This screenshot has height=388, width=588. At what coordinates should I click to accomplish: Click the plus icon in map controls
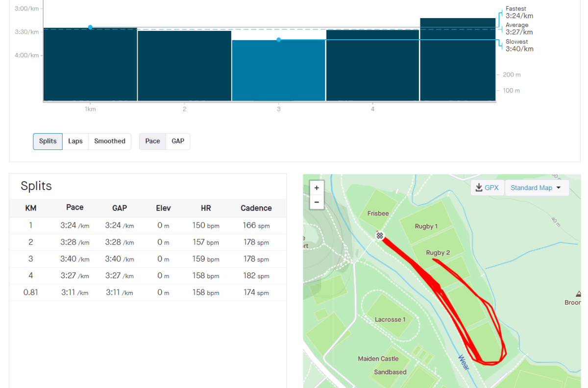coord(317,188)
